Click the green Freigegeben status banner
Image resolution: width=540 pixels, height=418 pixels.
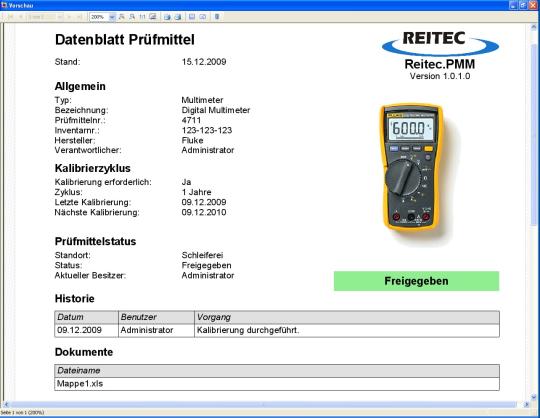click(x=416, y=281)
